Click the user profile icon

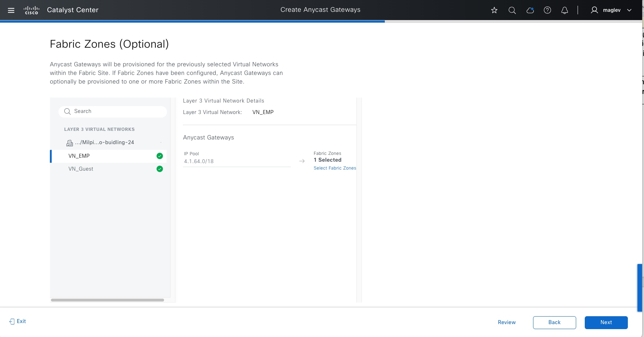pyautogui.click(x=594, y=10)
